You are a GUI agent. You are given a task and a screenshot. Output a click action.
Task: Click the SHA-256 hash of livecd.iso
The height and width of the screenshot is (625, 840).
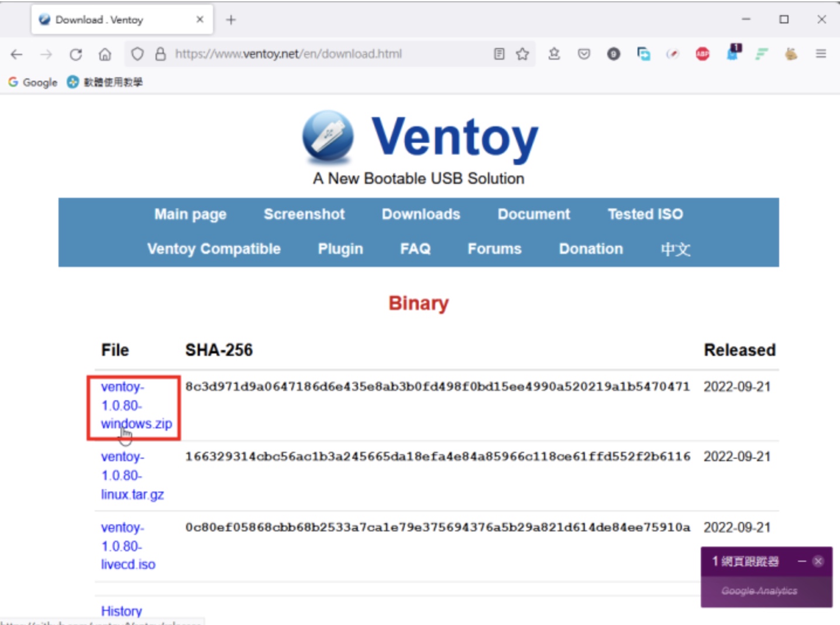(x=438, y=527)
